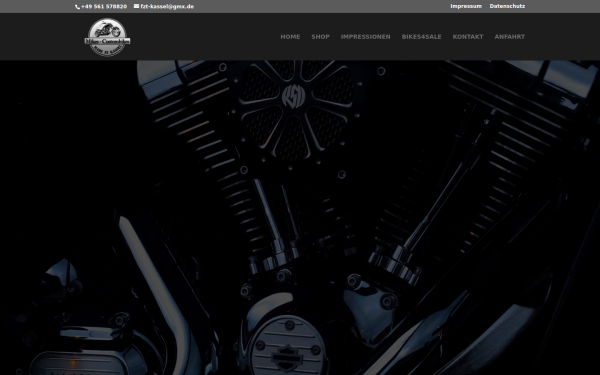Screen dimensions: 600x375
Task: Click the fzt-kassel@gmx.de email link
Action: point(167,7)
